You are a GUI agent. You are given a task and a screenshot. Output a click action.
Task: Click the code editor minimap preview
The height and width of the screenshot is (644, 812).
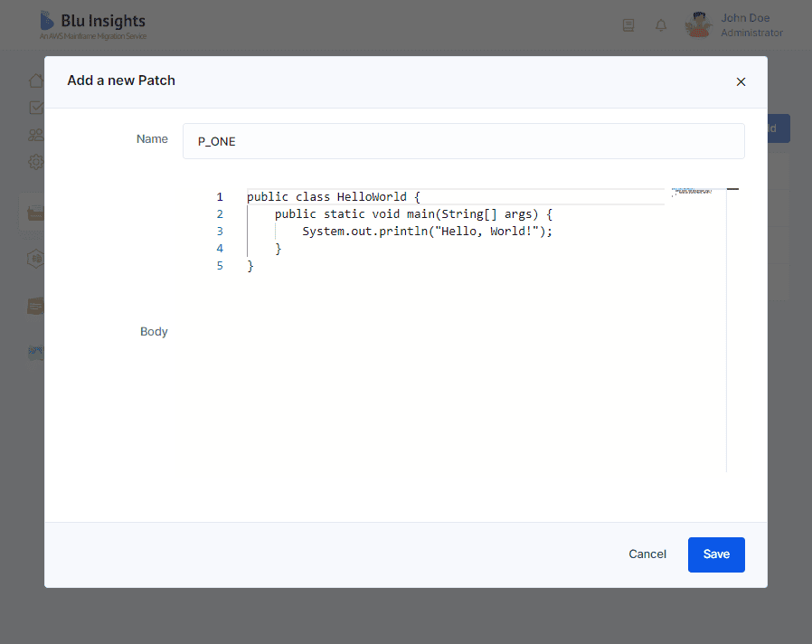692,193
